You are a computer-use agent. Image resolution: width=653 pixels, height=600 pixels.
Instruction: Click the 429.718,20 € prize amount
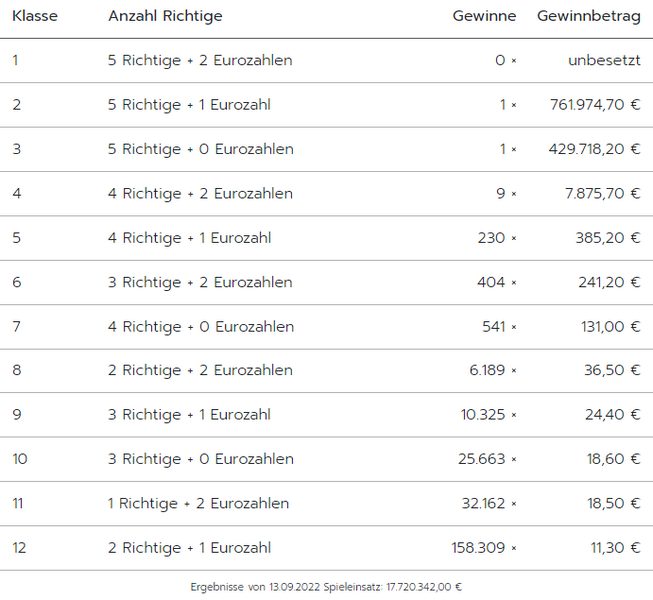coord(595,149)
